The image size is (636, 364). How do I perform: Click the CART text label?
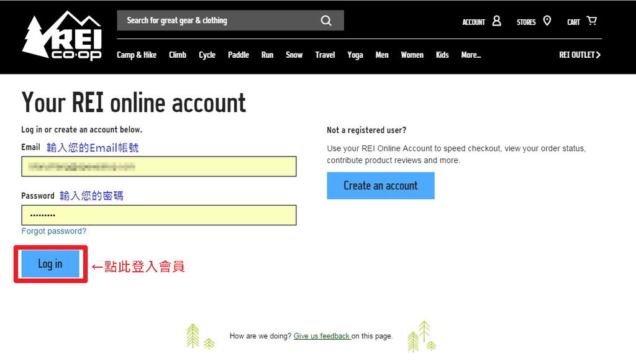(573, 22)
